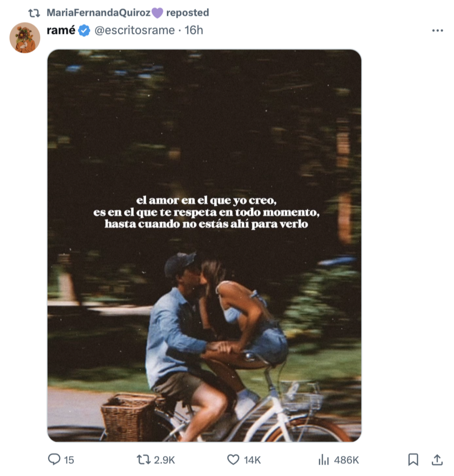
Task: Open the @escritosrame handle link
Action: [134, 30]
